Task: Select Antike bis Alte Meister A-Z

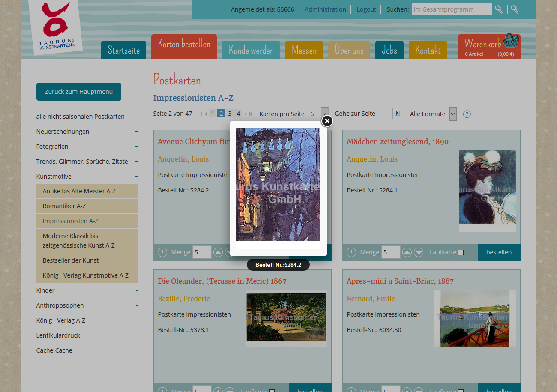Action: pos(87,191)
